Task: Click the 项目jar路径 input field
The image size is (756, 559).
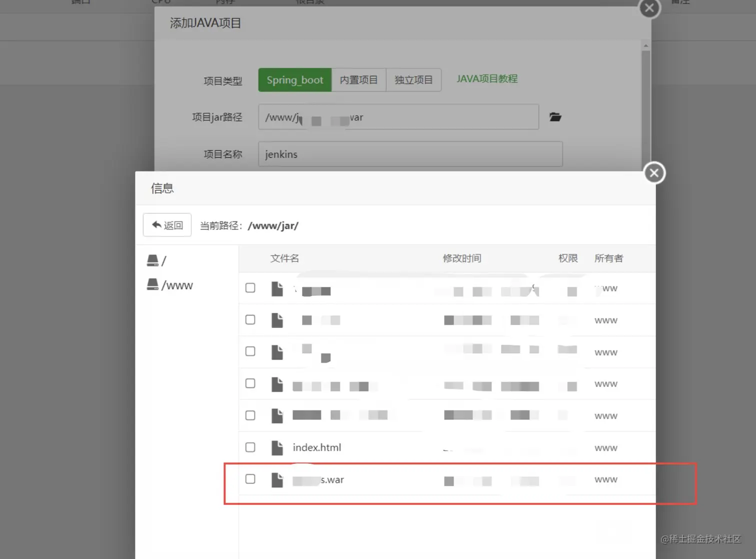Action: (398, 117)
